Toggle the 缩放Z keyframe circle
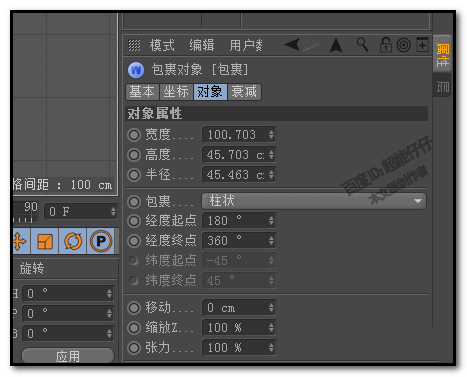The height and width of the screenshot is (377, 467). click(x=134, y=328)
